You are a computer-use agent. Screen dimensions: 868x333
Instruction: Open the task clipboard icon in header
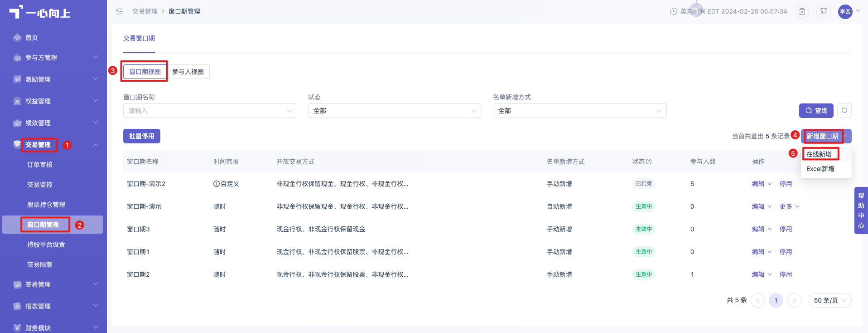click(x=802, y=11)
